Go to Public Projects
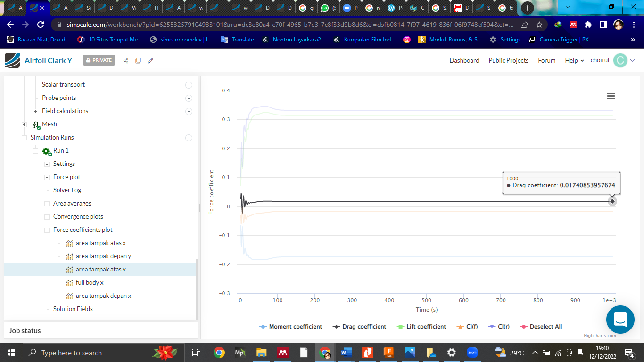644x362 pixels. pyautogui.click(x=508, y=60)
